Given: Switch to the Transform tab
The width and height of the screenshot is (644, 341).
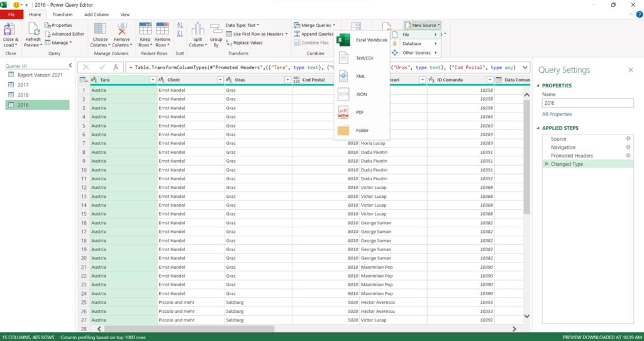Looking at the screenshot, I should point(62,14).
